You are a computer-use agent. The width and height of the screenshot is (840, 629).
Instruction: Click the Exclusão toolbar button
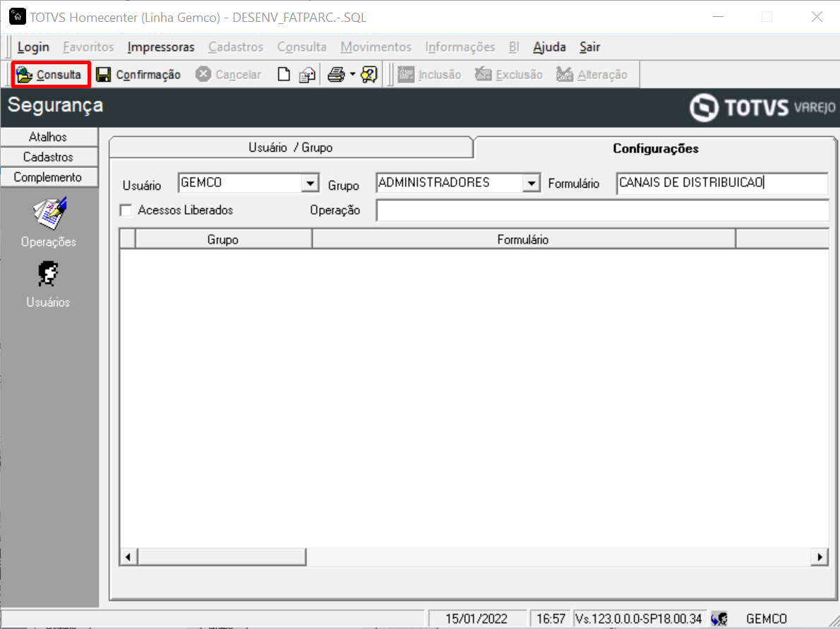point(509,74)
